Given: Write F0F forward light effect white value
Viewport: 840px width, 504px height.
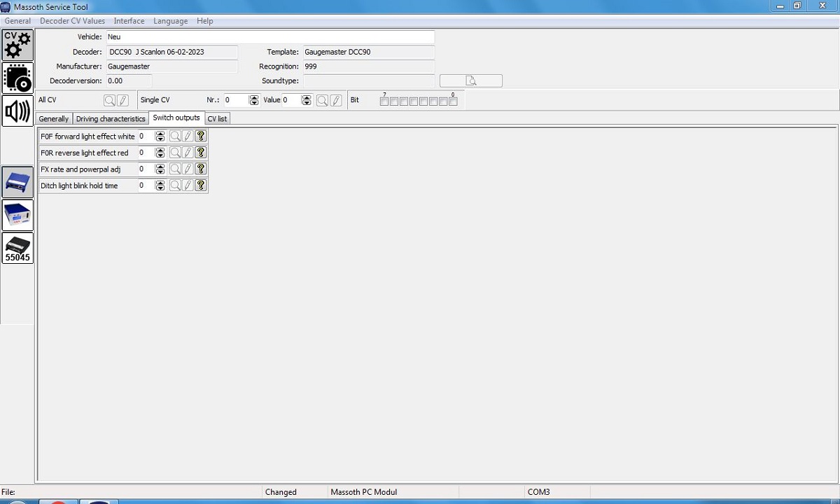Looking at the screenshot, I should tap(188, 136).
